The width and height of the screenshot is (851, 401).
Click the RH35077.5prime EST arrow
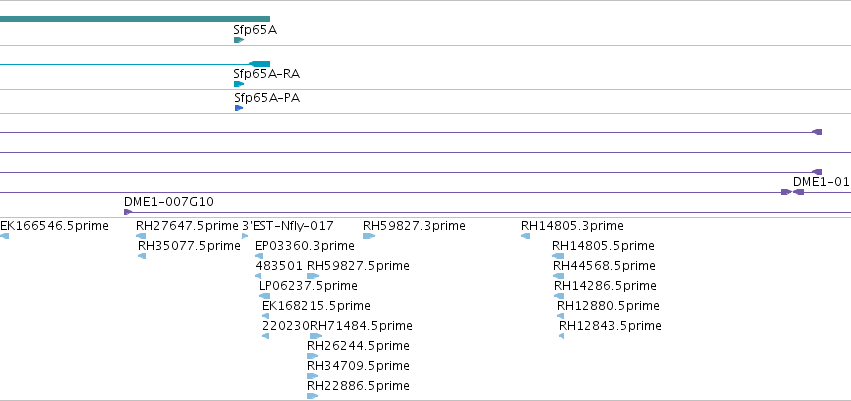pos(142,256)
